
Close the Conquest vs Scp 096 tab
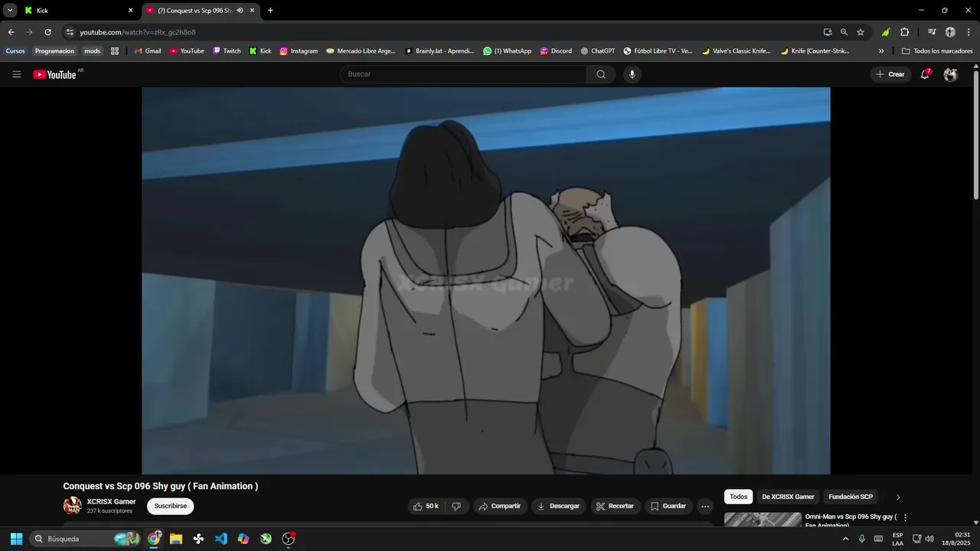(x=252, y=11)
